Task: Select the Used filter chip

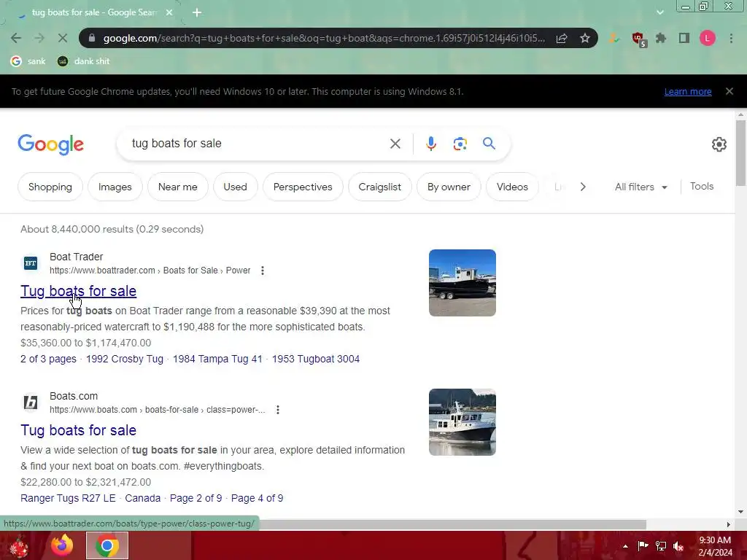Action: [x=236, y=187]
